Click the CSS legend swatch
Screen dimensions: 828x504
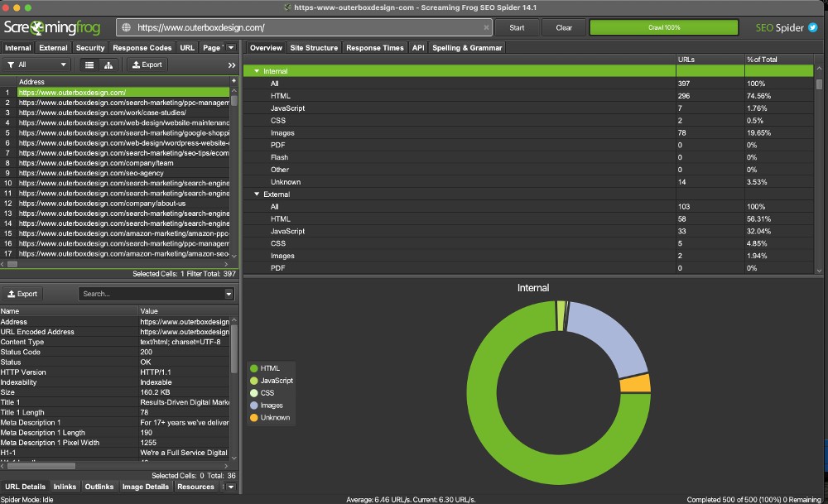254,393
